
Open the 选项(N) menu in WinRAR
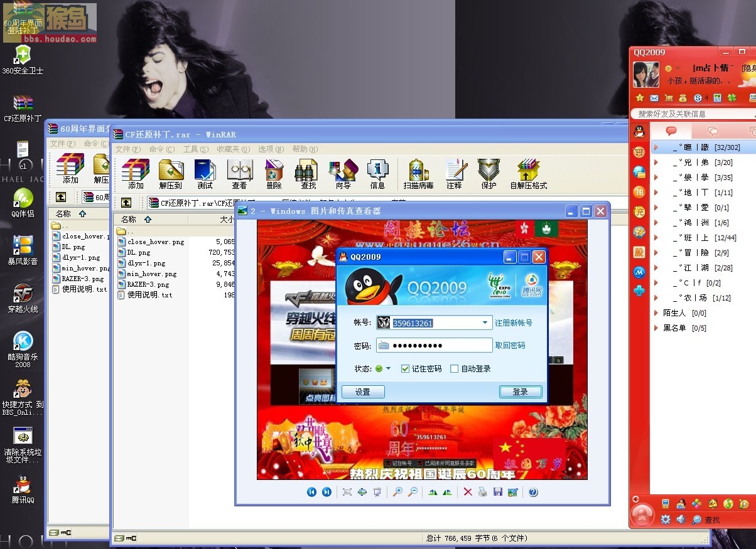(271, 149)
